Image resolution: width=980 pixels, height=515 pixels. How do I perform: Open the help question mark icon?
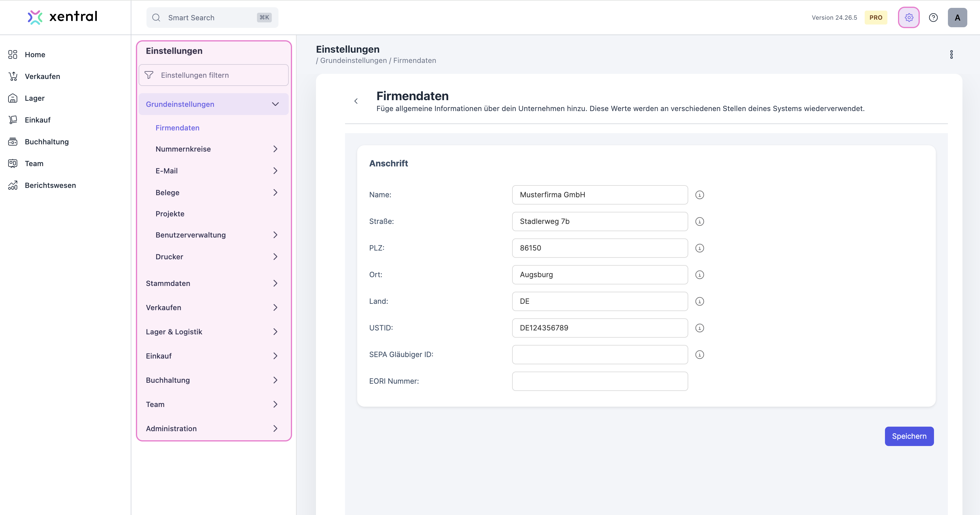point(933,17)
